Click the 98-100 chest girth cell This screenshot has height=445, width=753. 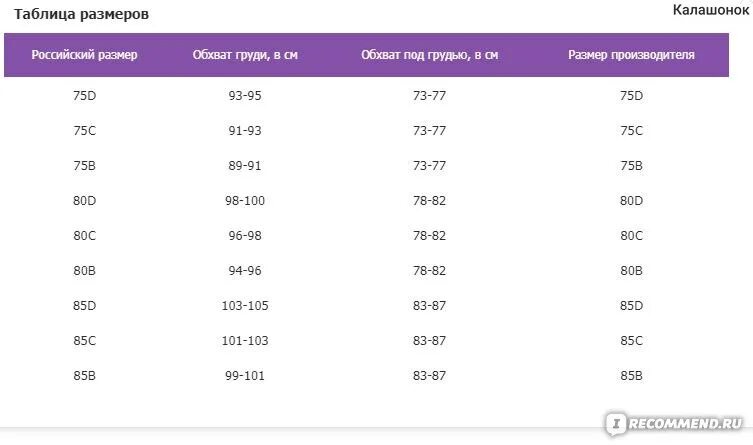click(x=245, y=201)
